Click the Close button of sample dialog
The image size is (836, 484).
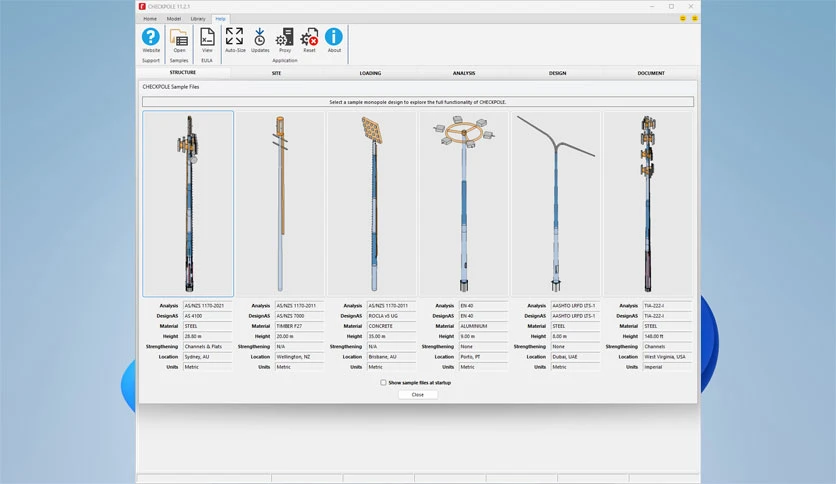click(x=417, y=395)
